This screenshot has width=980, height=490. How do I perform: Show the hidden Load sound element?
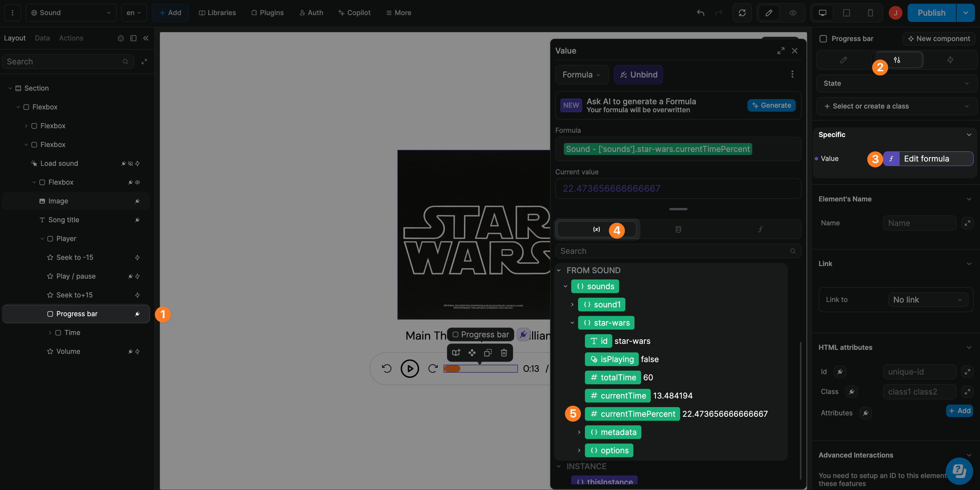coord(131,164)
